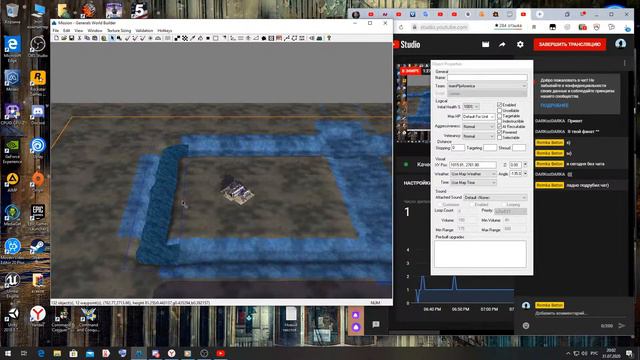Click the Windows Start button
Viewport: 640px width, 360px height.
click(x=7, y=353)
